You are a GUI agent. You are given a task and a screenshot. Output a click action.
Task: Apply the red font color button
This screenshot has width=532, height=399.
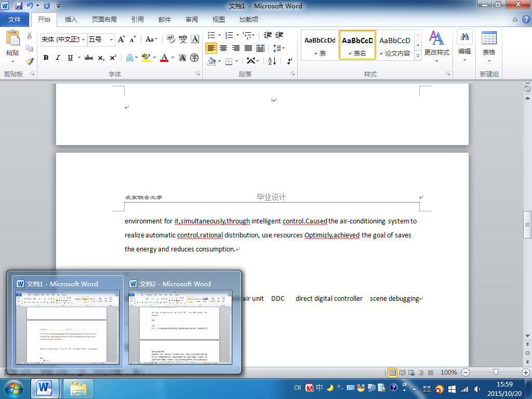pyautogui.click(x=164, y=58)
